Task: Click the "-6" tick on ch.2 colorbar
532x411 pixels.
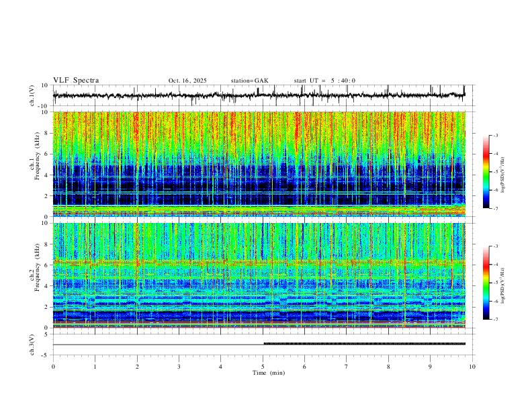Action: point(496,301)
